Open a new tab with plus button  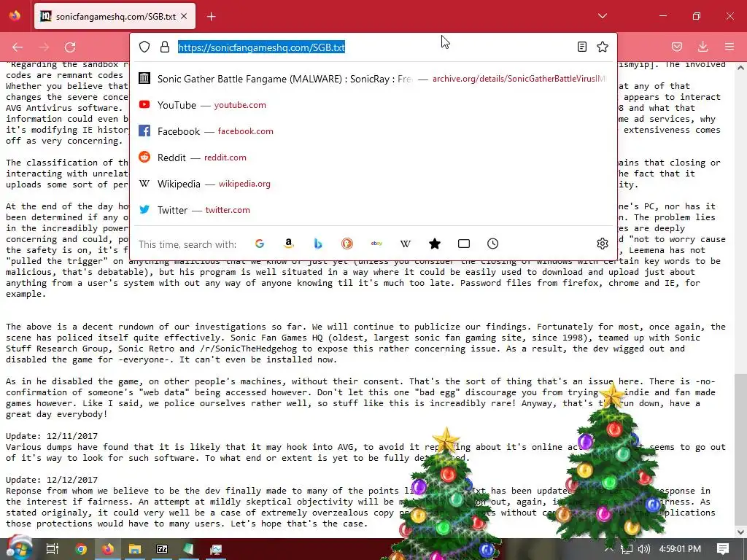point(211,17)
